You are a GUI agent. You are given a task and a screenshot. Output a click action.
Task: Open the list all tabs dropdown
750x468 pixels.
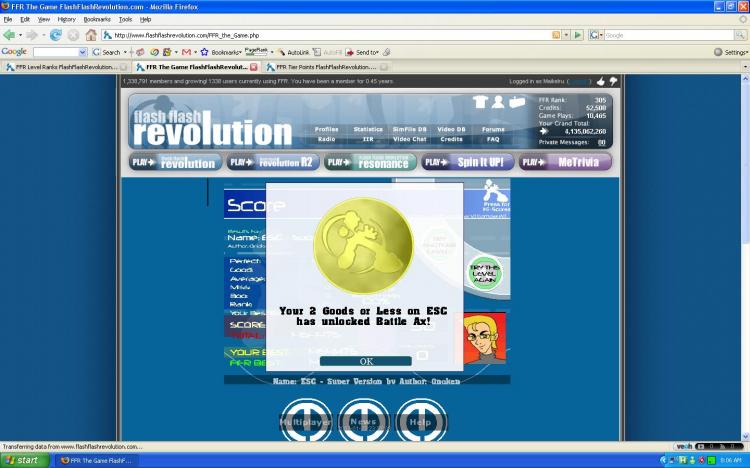[745, 67]
